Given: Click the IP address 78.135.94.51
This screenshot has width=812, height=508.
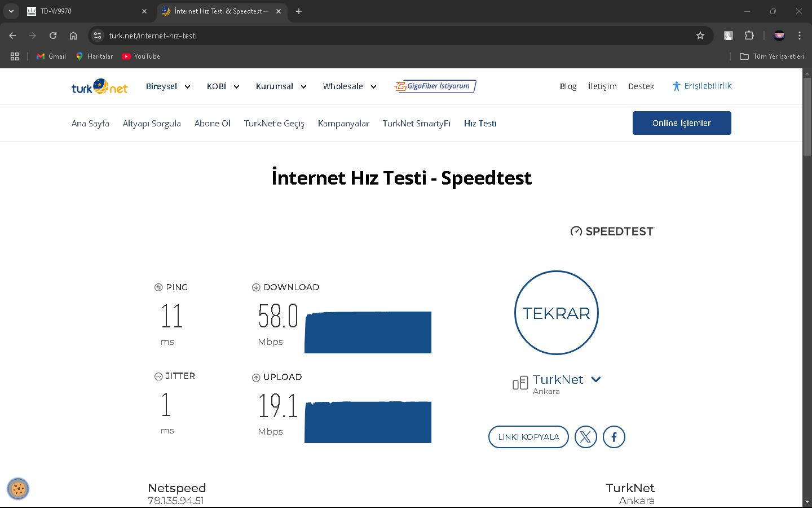Looking at the screenshot, I should 176,501.
